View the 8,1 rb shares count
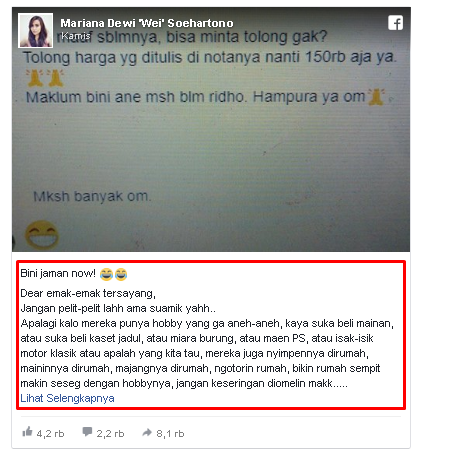Image resolution: width=465 pixels, height=457 pixels. click(170, 433)
